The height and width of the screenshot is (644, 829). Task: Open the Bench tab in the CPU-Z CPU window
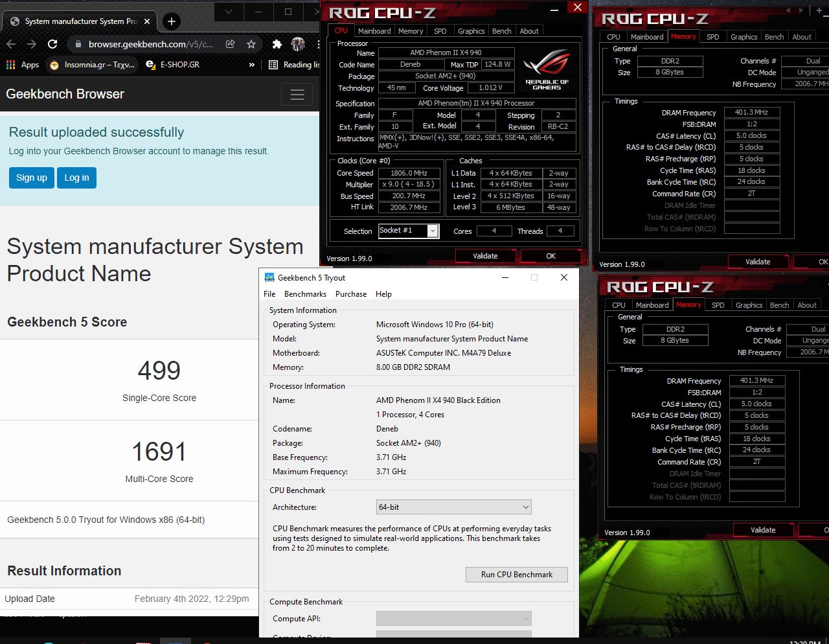501,31
